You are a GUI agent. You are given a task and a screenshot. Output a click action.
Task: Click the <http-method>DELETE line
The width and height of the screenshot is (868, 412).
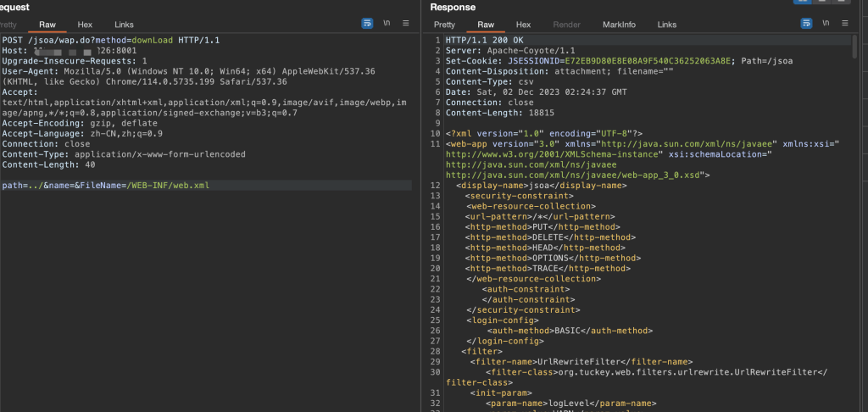pos(550,237)
